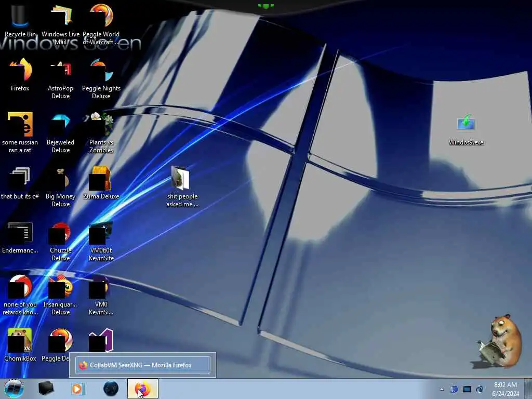532x399 pixels.
Task: Select the purple Visual Studio desktop icon
Action: [x=101, y=340]
